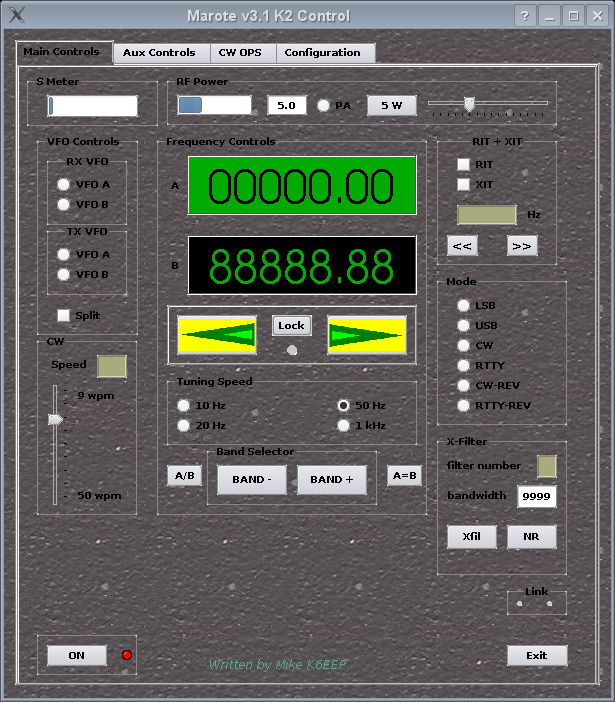Click the filter number box
Screen dimensions: 615x702
[547, 467]
